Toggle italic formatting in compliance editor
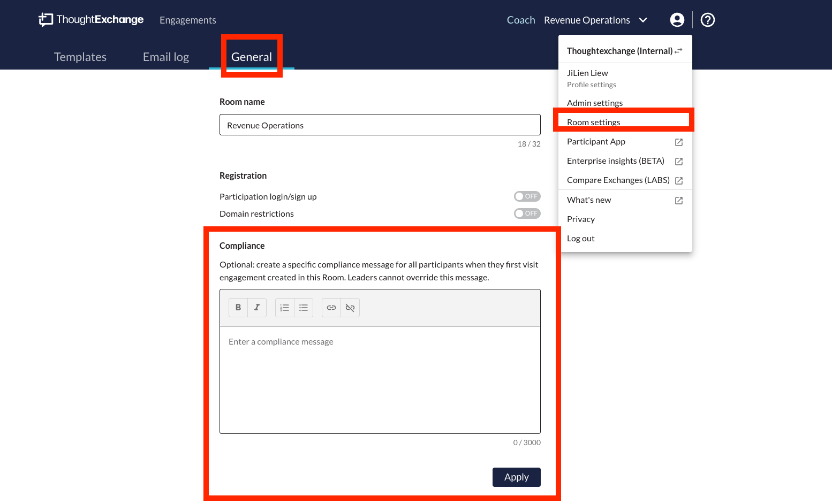 [257, 308]
